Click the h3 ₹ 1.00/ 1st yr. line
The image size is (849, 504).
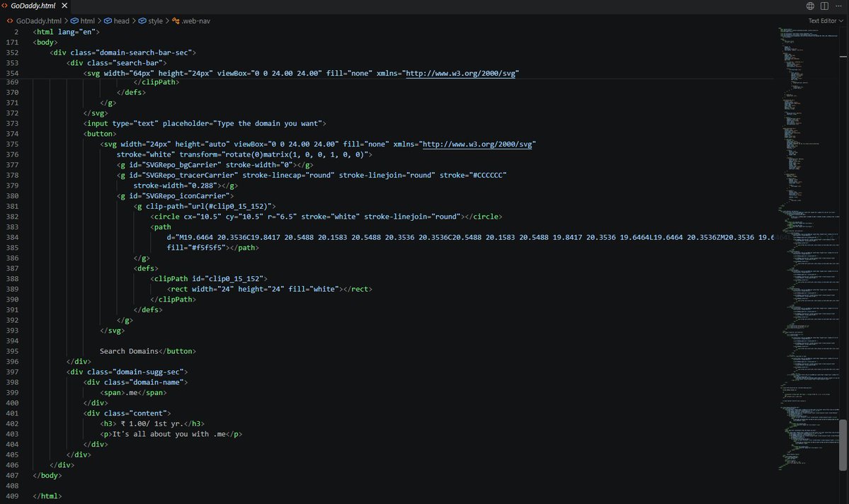pos(152,423)
